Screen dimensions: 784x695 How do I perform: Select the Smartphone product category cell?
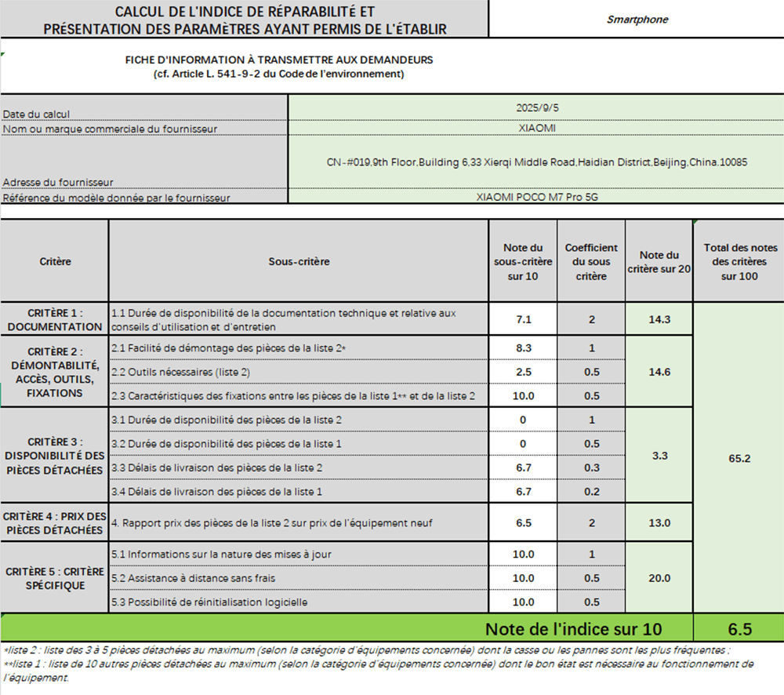[637, 19]
